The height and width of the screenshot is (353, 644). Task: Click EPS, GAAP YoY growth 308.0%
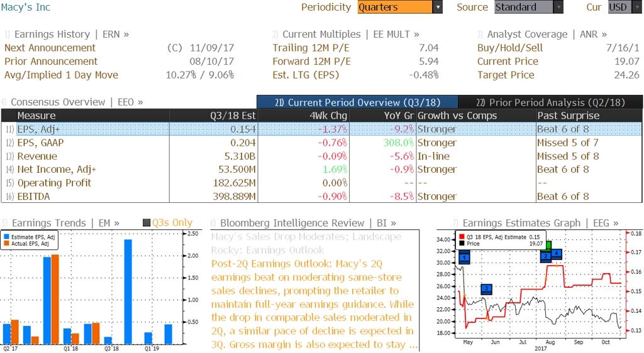click(398, 143)
